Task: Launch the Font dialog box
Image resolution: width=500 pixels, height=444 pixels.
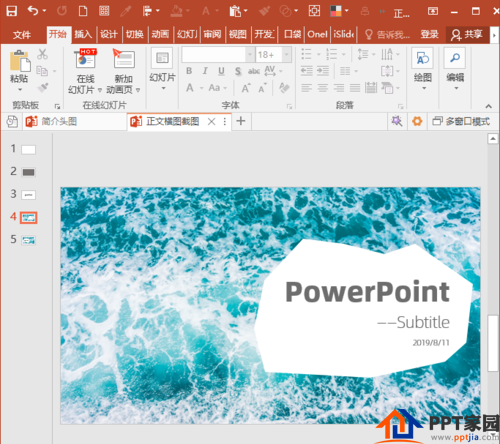Action: (x=289, y=106)
